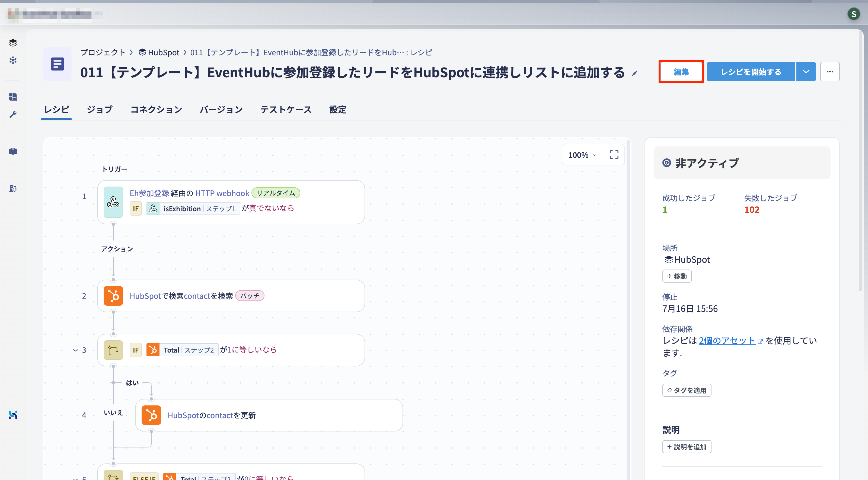Screen dimensions: 868x480
Task: Click the Workato logo at sidebar bottom
Action: point(13,415)
